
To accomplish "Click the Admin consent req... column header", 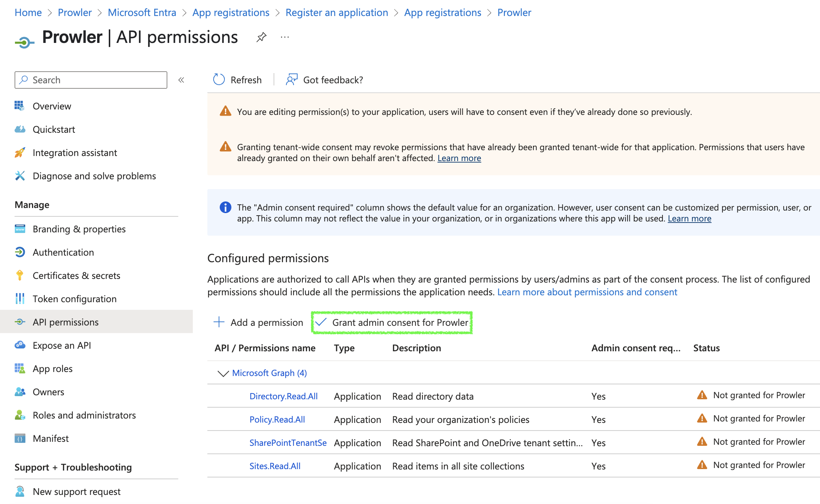I will click(x=636, y=348).
